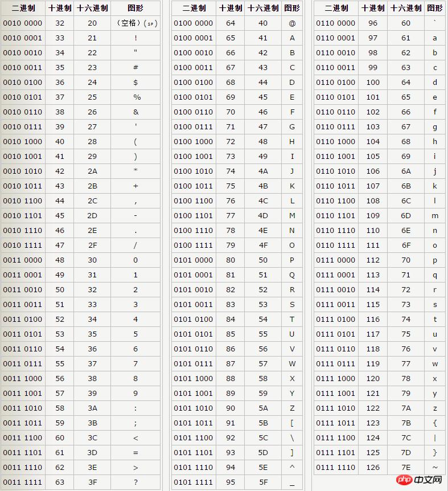Click the 图形 header in the rightmost table
448x491 pixels.
pyautogui.click(x=434, y=8)
